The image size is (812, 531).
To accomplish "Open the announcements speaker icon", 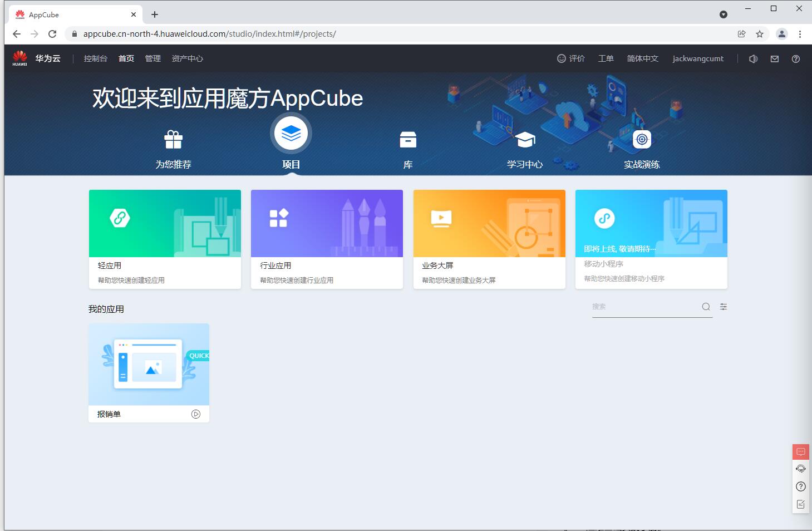I will (x=754, y=58).
